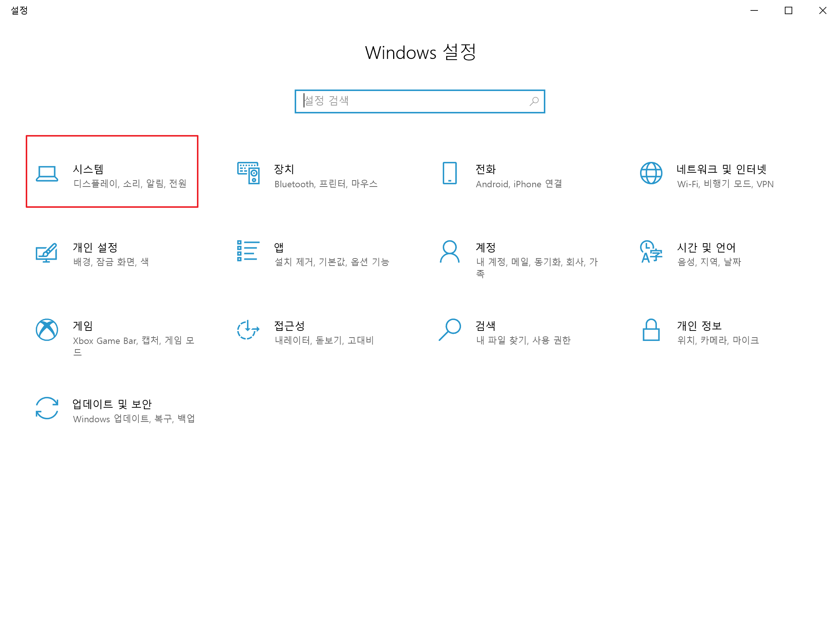Open the 개인 정보 lock icon

[651, 330]
